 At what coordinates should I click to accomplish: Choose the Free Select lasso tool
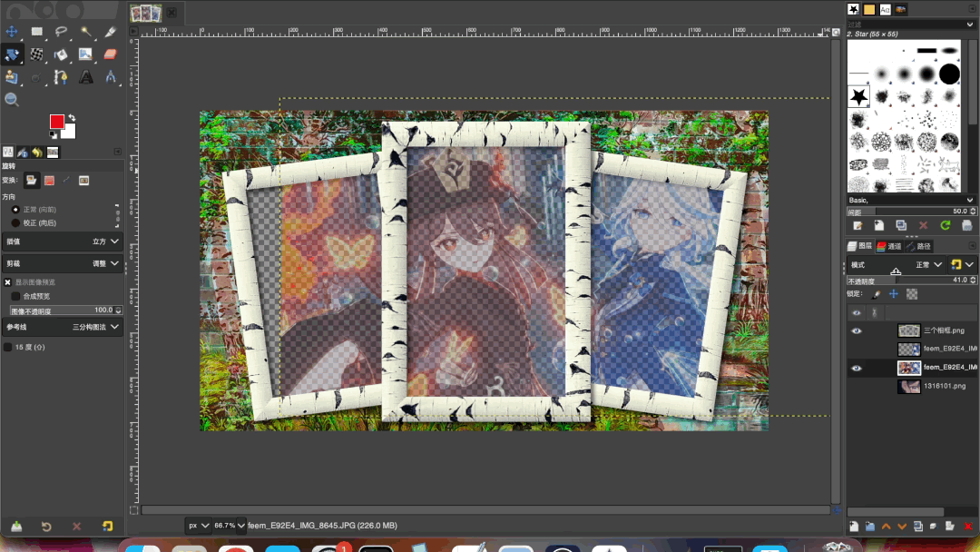[x=62, y=31]
